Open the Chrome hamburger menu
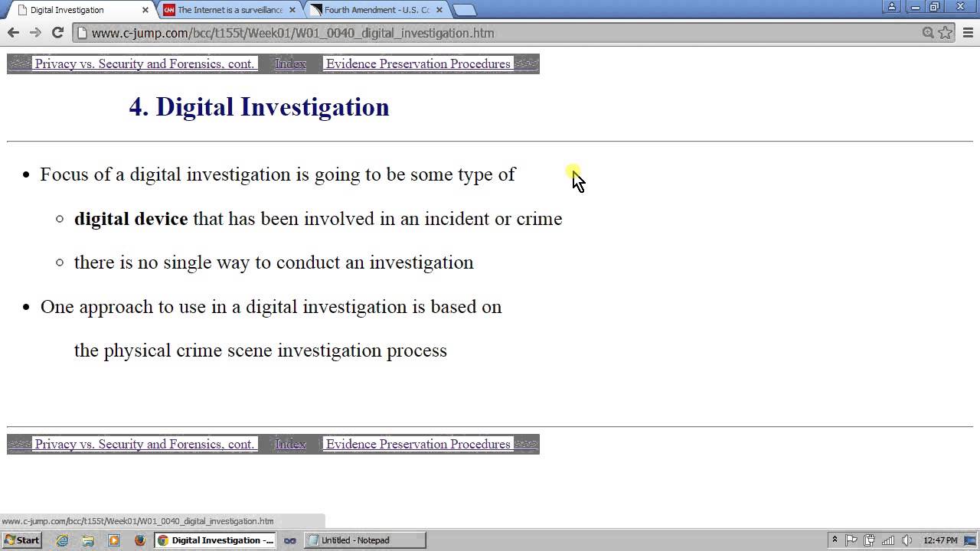Screen dimensions: 980x551 click(x=968, y=32)
